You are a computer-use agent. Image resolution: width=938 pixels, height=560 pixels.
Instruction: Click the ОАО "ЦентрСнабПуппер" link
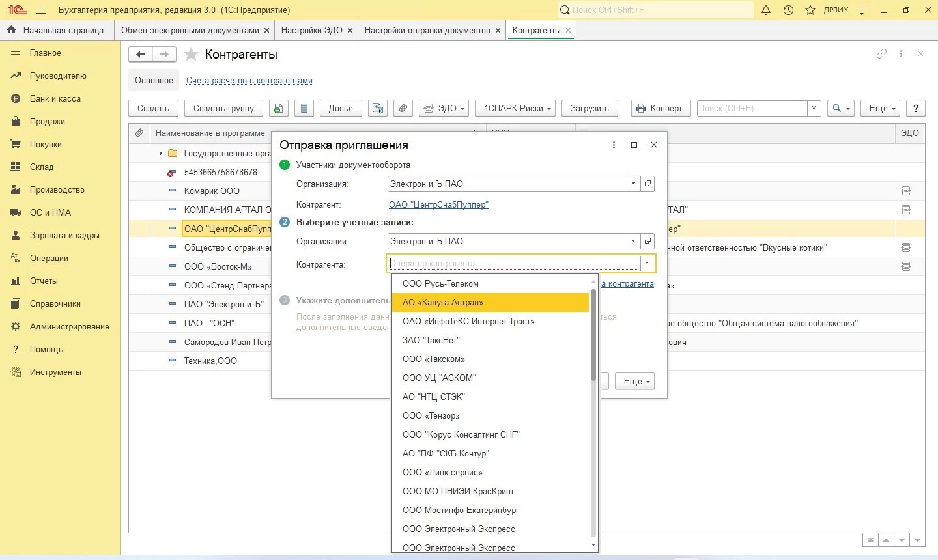438,204
